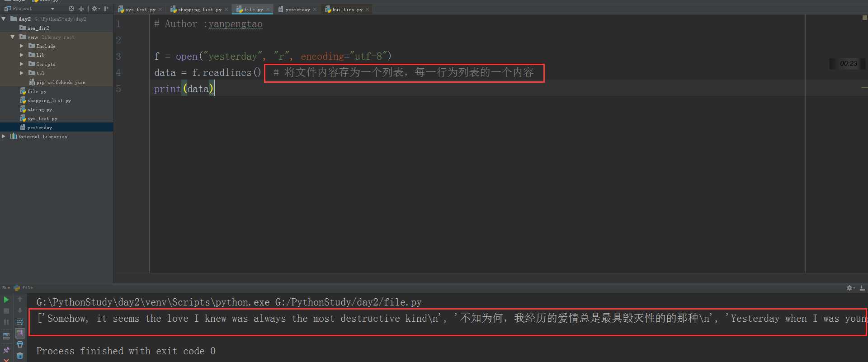This screenshot has width=868, height=362.
Task: Select string.py in project tree
Action: pyautogui.click(x=36, y=109)
